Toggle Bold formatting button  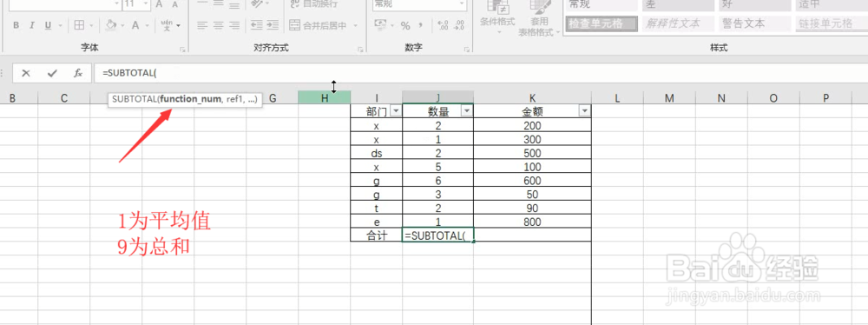[x=16, y=25]
